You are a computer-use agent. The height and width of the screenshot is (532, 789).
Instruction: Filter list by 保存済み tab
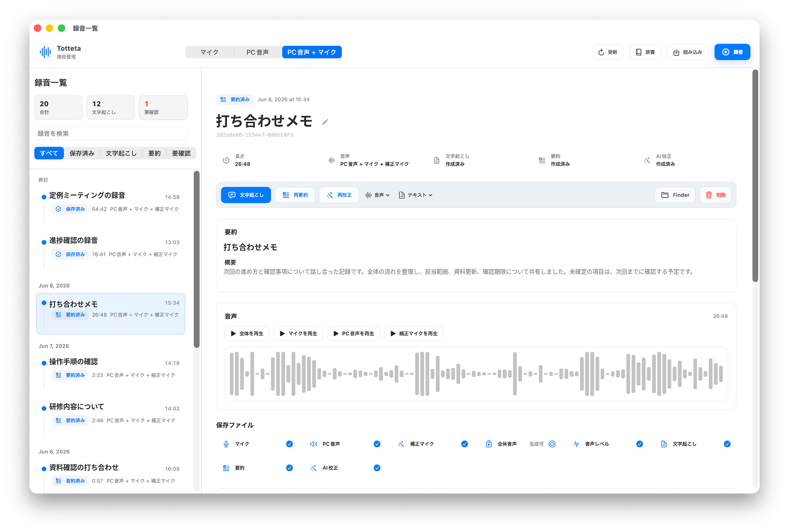tap(82, 153)
